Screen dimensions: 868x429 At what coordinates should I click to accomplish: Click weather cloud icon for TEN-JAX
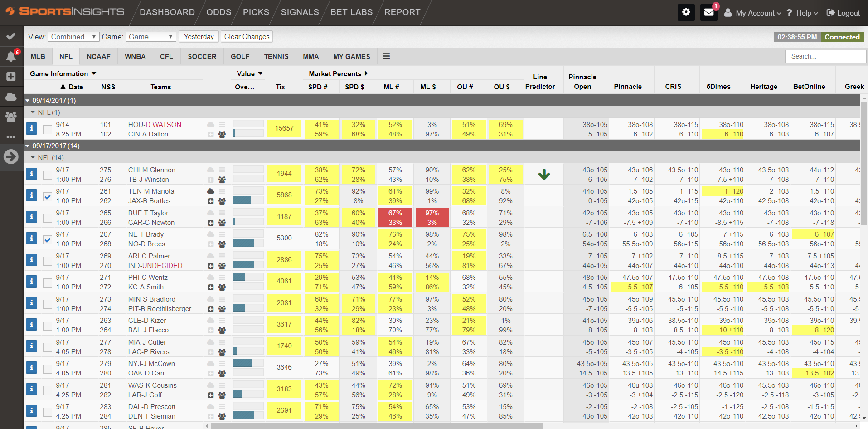click(211, 191)
